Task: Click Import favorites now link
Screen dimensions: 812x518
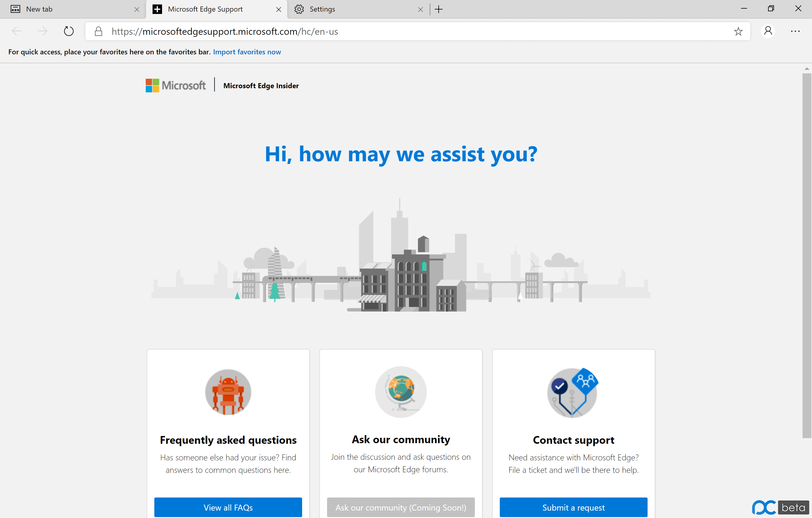Action: [247, 52]
